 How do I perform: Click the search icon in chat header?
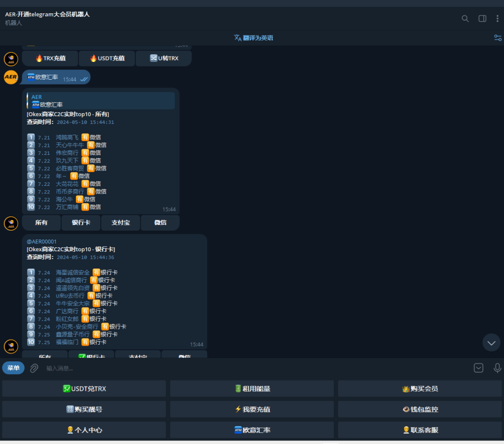click(465, 19)
